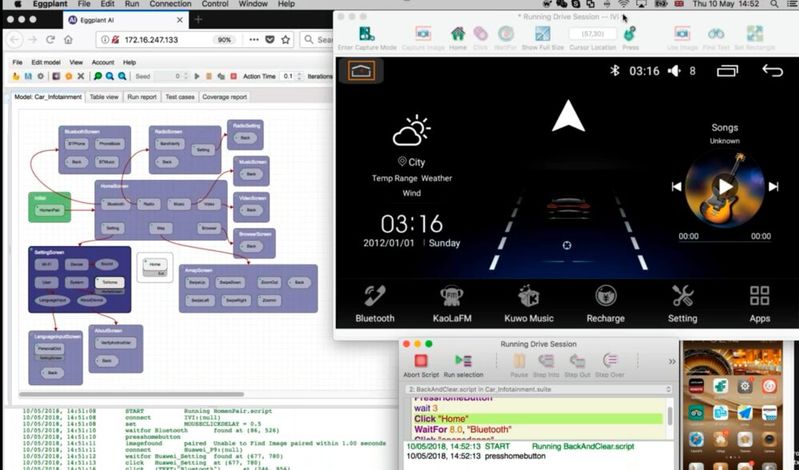
Task: Open the Bluetooth app on infotainment
Action: 375,303
